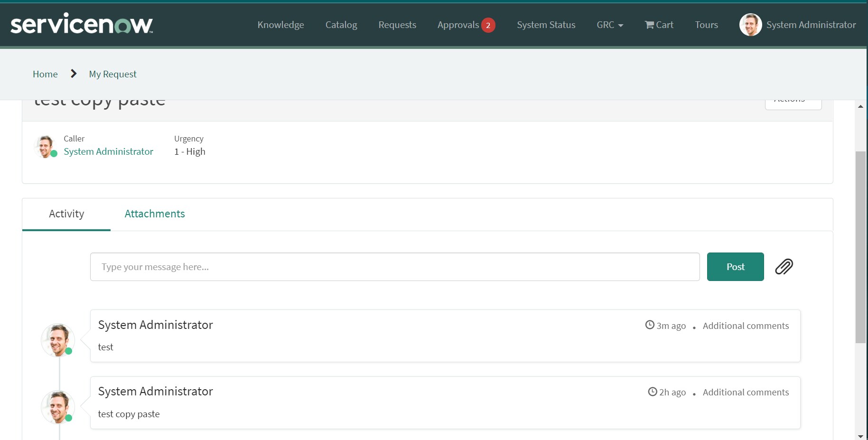Switch to the Attachments tab
The height and width of the screenshot is (440, 868).
[x=154, y=214]
